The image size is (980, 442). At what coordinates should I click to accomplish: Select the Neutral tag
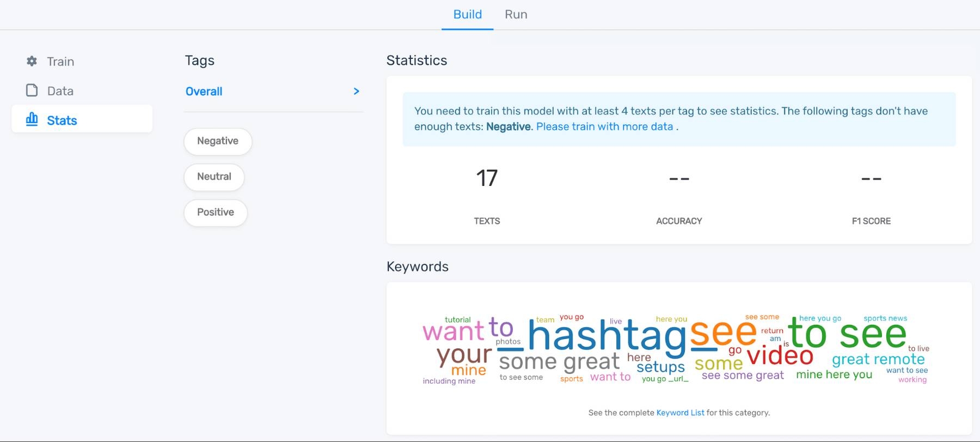point(214,177)
